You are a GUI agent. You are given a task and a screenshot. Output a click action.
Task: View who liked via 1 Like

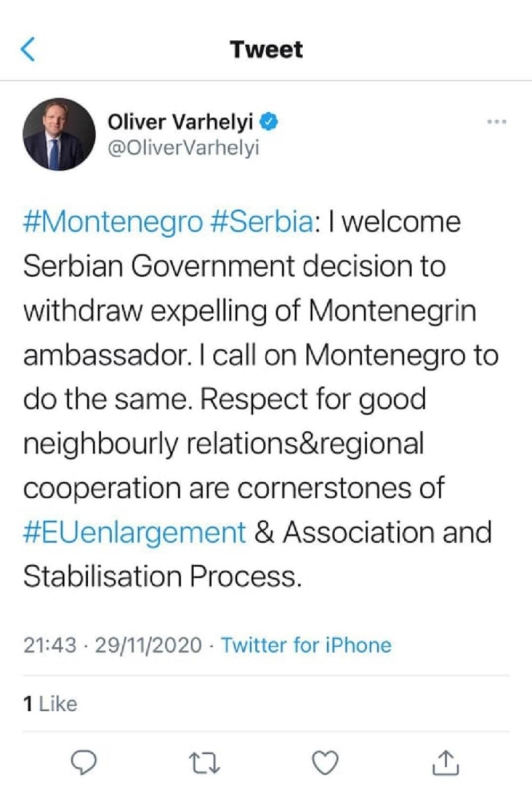pyautogui.click(x=51, y=704)
